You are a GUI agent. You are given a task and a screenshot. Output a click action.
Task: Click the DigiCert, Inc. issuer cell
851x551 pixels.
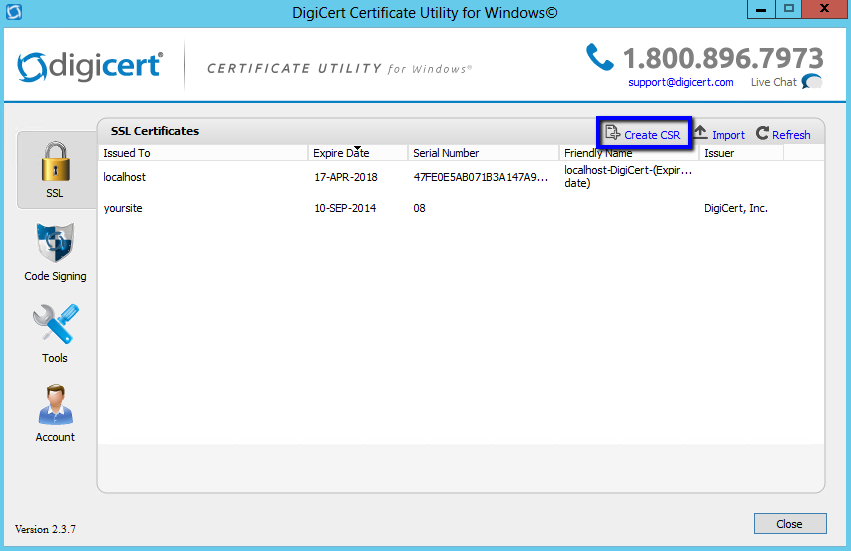click(735, 208)
